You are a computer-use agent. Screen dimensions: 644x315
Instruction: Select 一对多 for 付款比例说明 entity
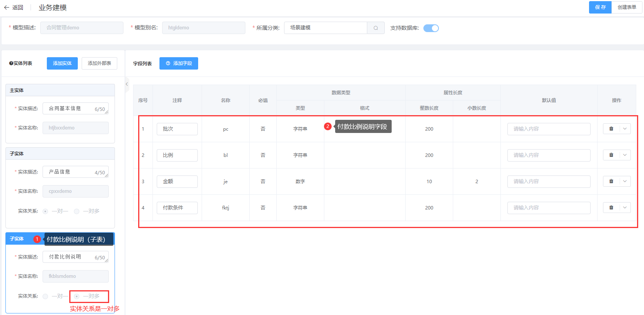77,296
